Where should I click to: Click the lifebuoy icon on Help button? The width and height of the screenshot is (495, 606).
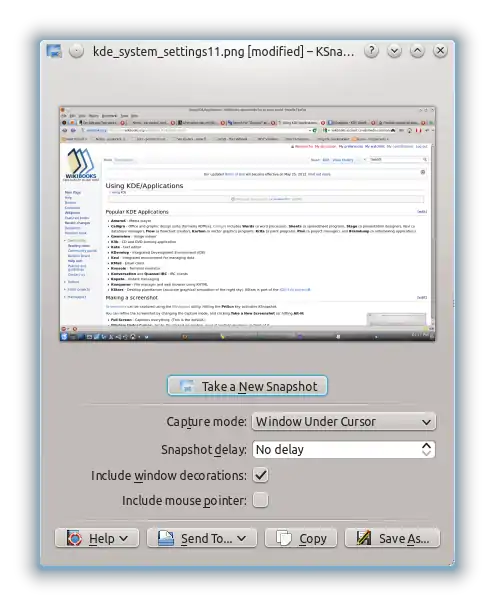click(74, 538)
